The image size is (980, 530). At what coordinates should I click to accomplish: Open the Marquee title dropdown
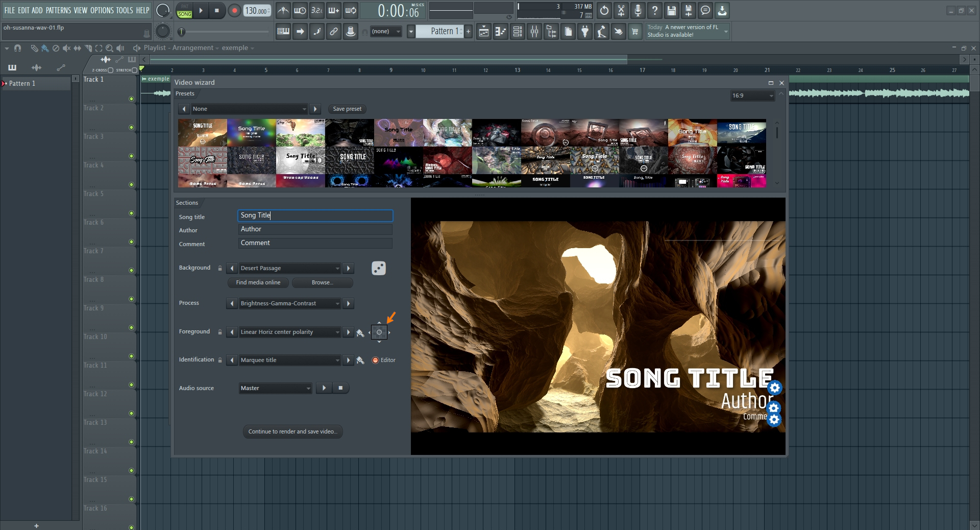(290, 360)
